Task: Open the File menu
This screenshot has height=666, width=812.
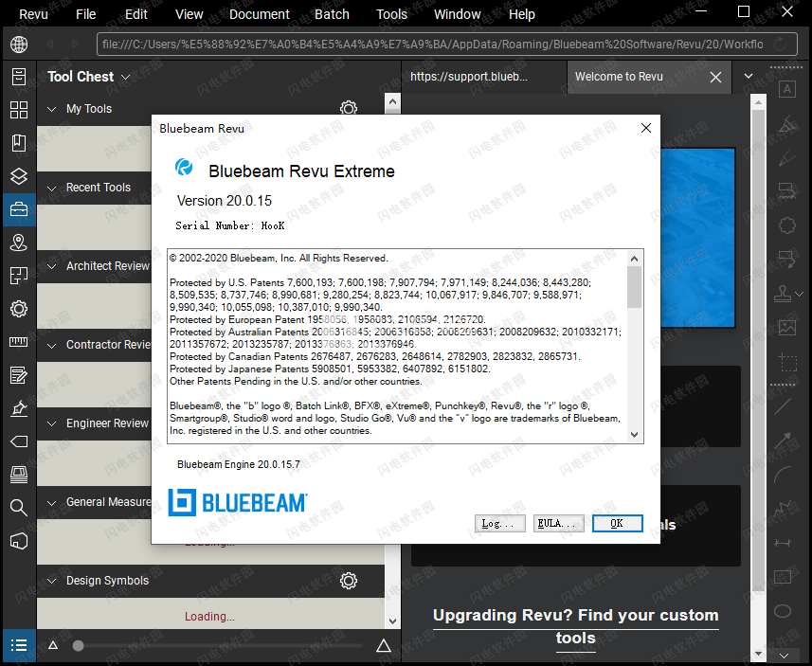Action: (x=85, y=14)
